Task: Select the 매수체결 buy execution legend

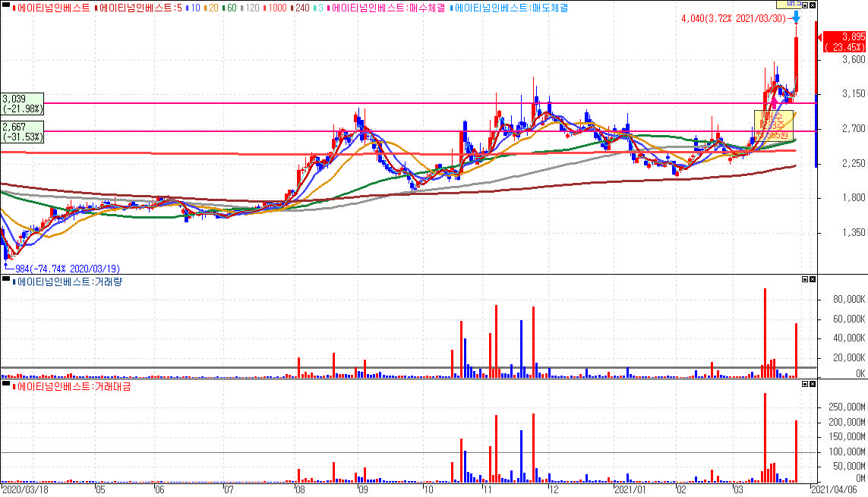Action: pyautogui.click(x=387, y=8)
